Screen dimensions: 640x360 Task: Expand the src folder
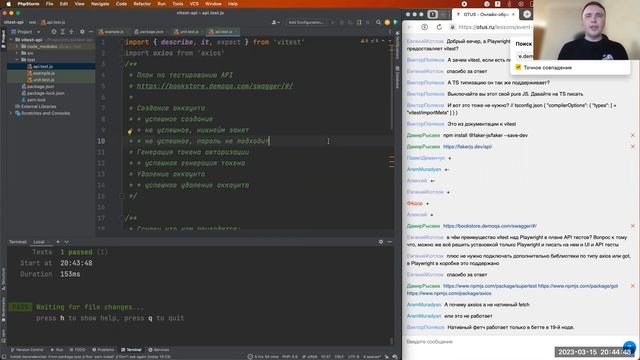(17, 53)
